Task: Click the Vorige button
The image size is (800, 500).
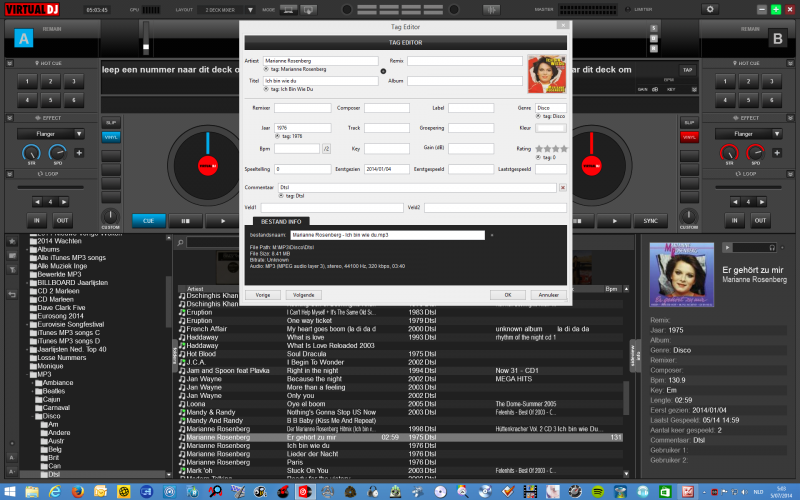Action: 263,295
